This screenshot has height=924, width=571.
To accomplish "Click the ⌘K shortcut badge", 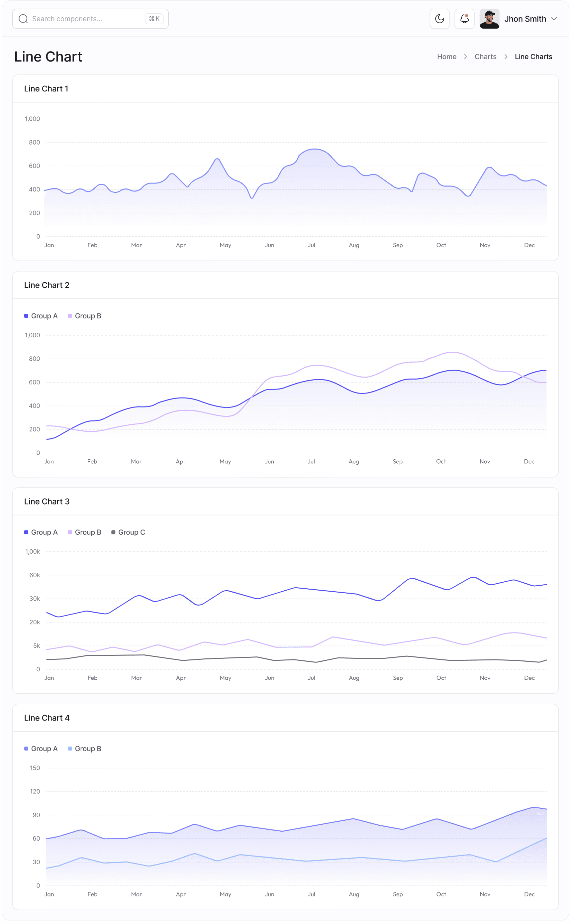I will 154,19.
